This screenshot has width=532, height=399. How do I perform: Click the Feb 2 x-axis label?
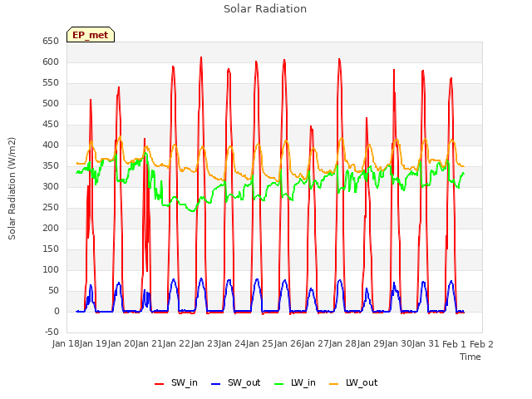(x=481, y=344)
